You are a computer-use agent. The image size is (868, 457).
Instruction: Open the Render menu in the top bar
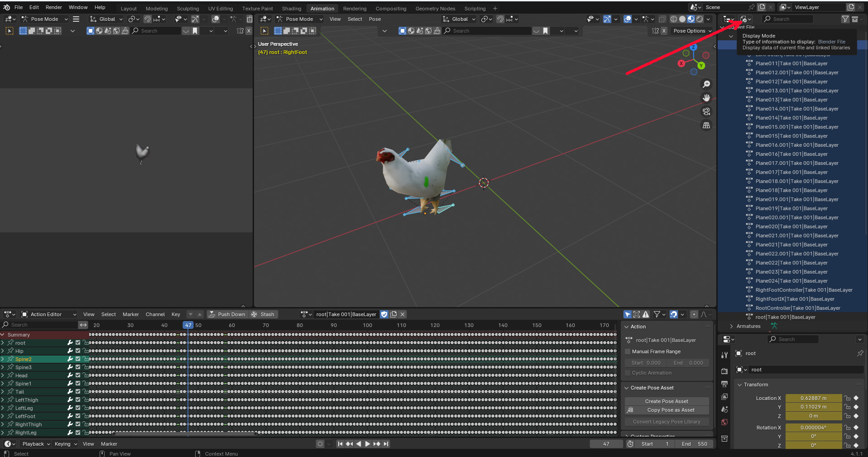click(53, 7)
